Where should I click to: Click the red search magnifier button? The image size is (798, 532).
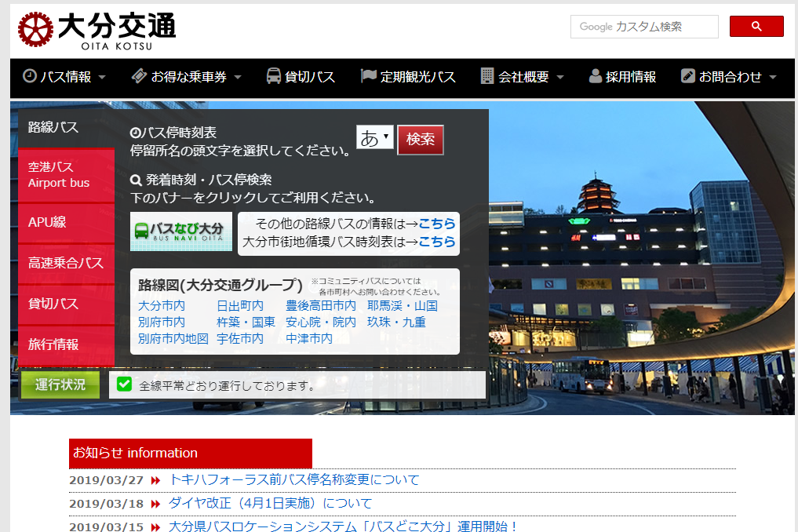click(x=756, y=27)
